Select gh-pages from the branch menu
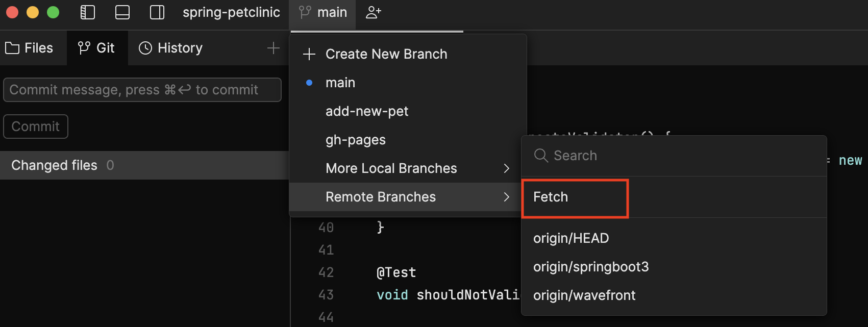The image size is (868, 327). coord(356,139)
